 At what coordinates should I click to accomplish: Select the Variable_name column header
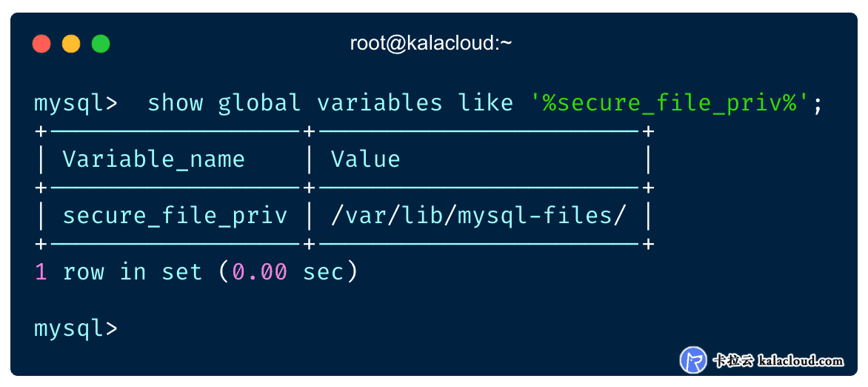[154, 159]
